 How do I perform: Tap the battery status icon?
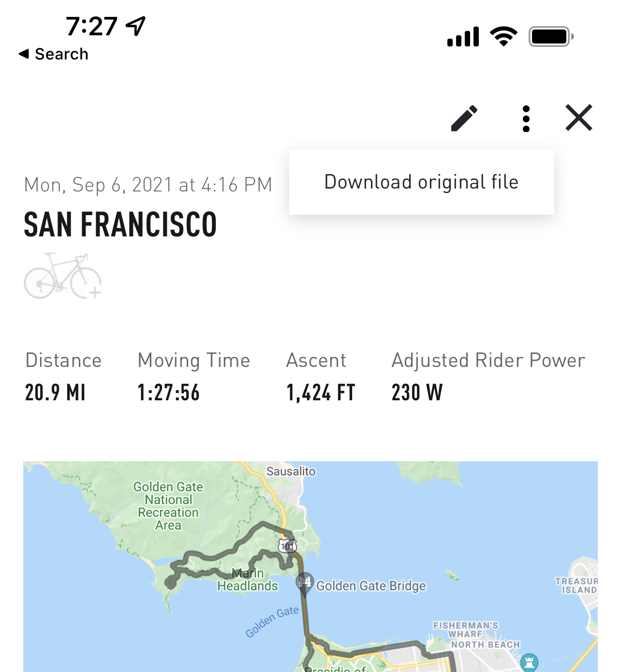click(551, 37)
